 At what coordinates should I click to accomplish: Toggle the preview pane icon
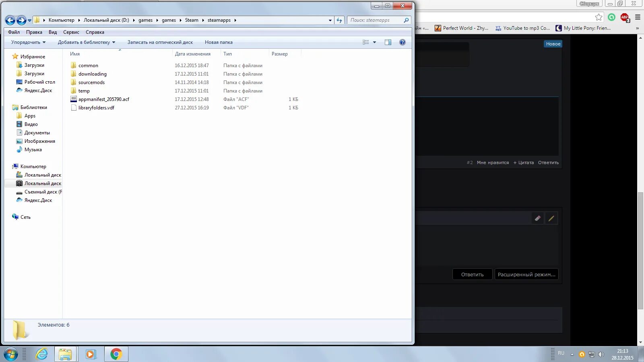click(x=388, y=42)
